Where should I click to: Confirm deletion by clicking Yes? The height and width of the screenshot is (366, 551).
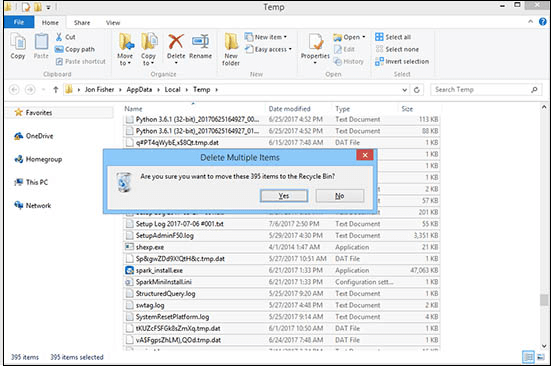[x=284, y=196]
